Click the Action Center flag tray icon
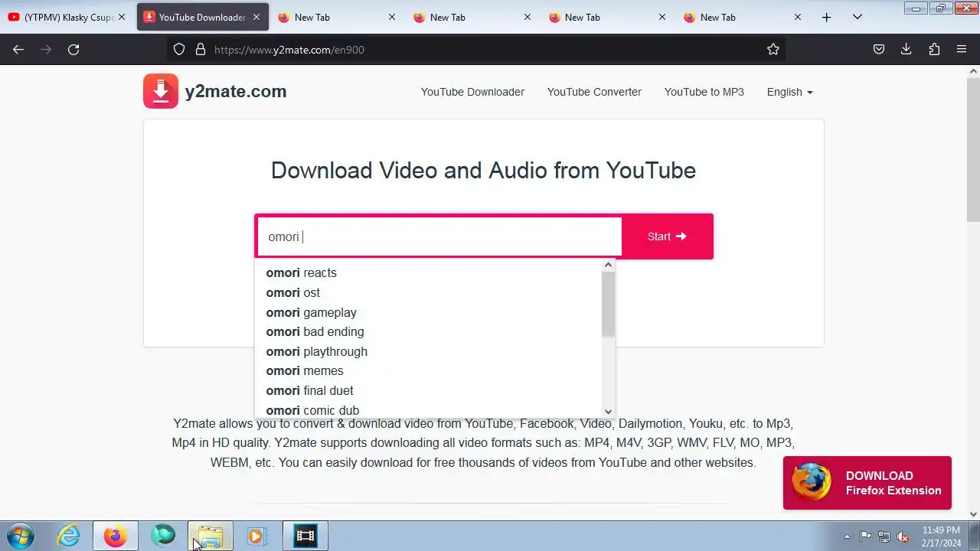This screenshot has height=551, width=980. coord(865,536)
